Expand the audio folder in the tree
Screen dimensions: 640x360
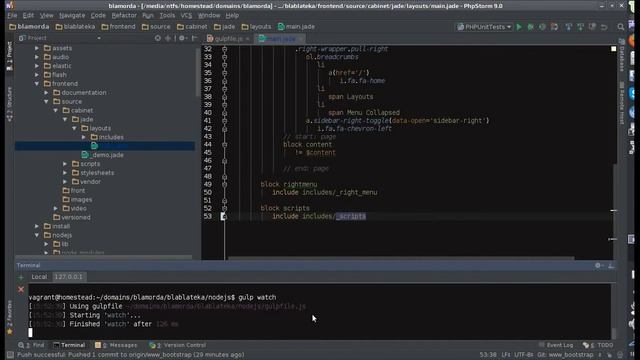point(37,57)
